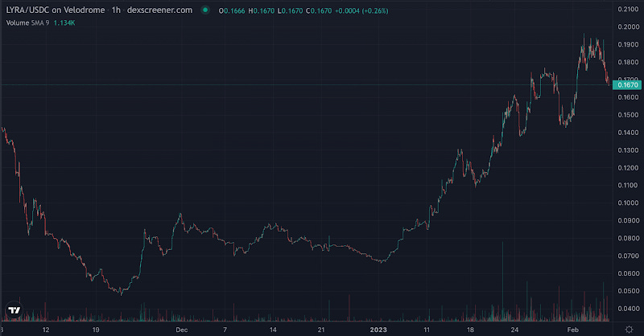Click the 2023 marker on time axis
The height and width of the screenshot is (336, 644).
(x=378, y=329)
